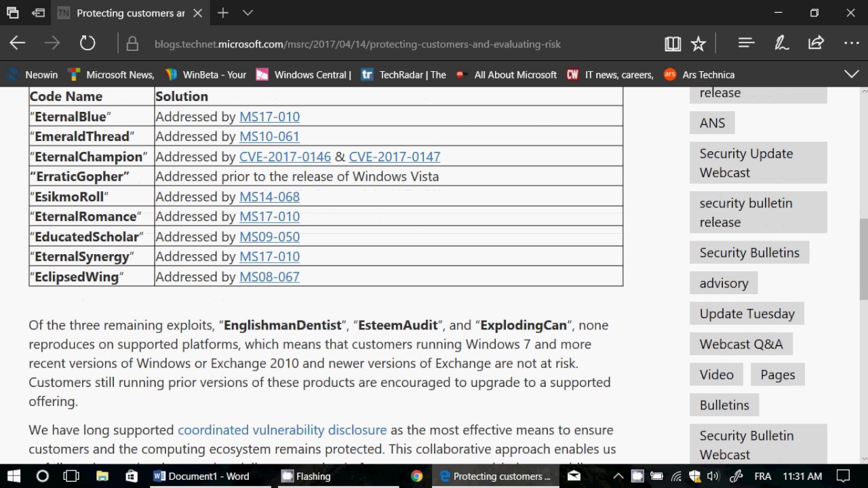Viewport: 868px width, 488px height.
Task: Select the Video tag
Action: 716,374
